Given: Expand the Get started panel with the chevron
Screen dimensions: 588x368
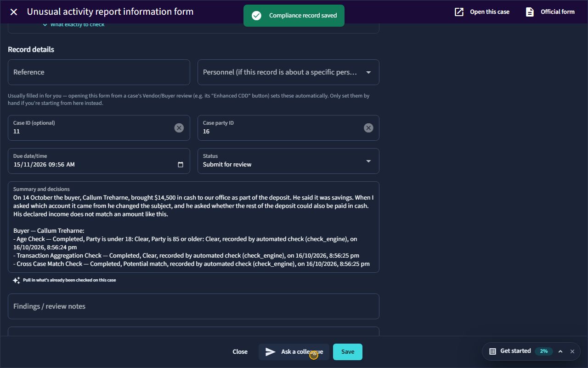Looking at the screenshot, I should coord(560,351).
